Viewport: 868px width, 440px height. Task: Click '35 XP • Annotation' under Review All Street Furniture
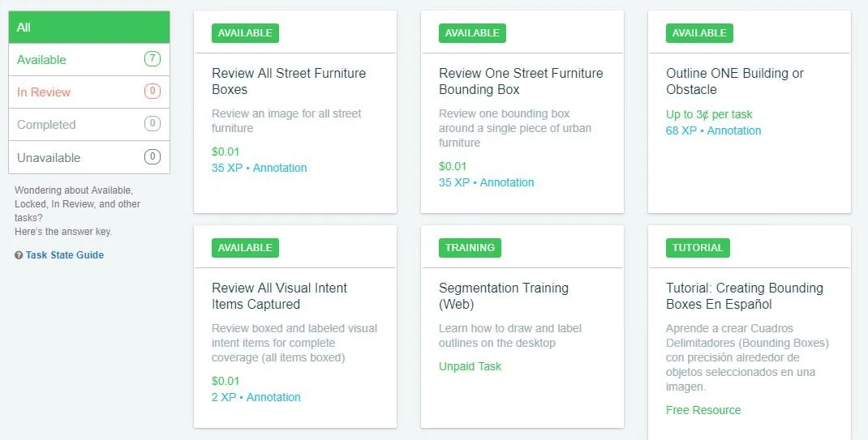coord(259,168)
